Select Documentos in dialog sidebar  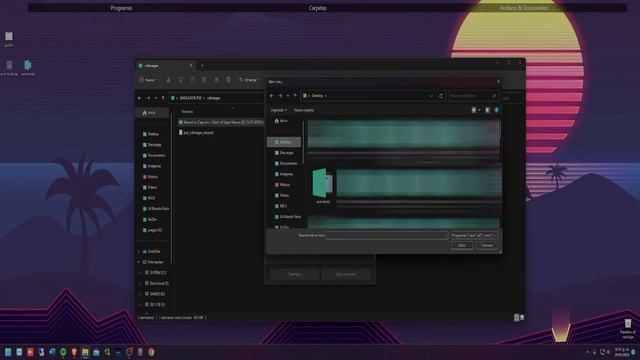(286, 163)
